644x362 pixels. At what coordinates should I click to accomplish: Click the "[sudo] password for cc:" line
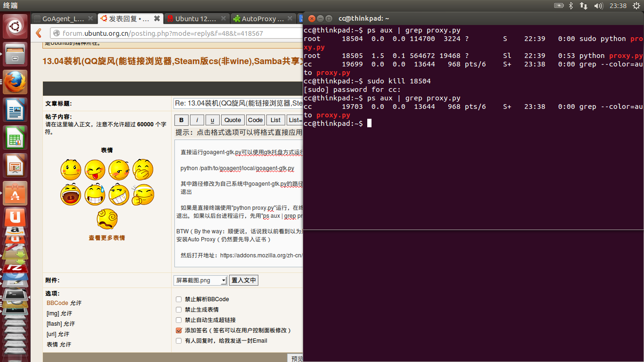coord(352,90)
